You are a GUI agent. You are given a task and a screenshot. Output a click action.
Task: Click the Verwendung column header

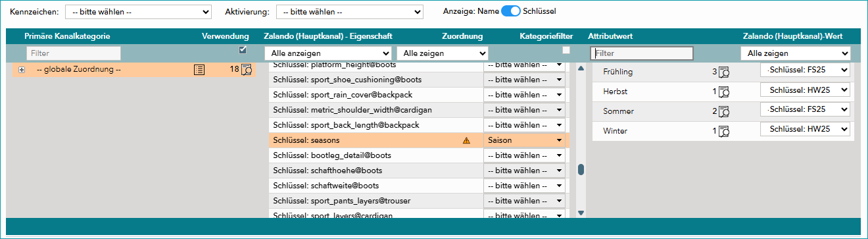click(226, 36)
